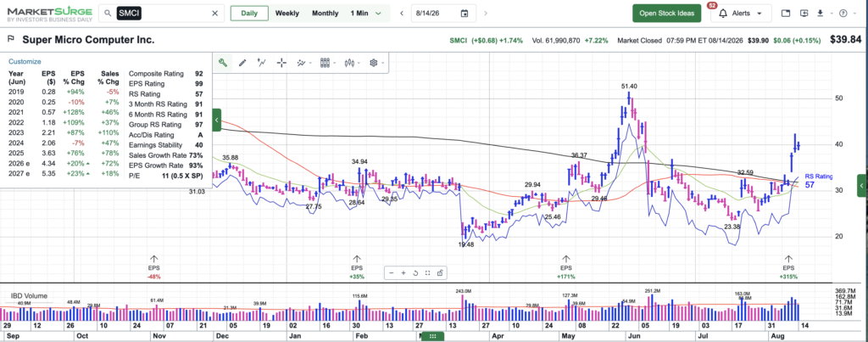This screenshot has height=342, width=868.
Task: Click the IBD Volume label
Action: click(29, 296)
